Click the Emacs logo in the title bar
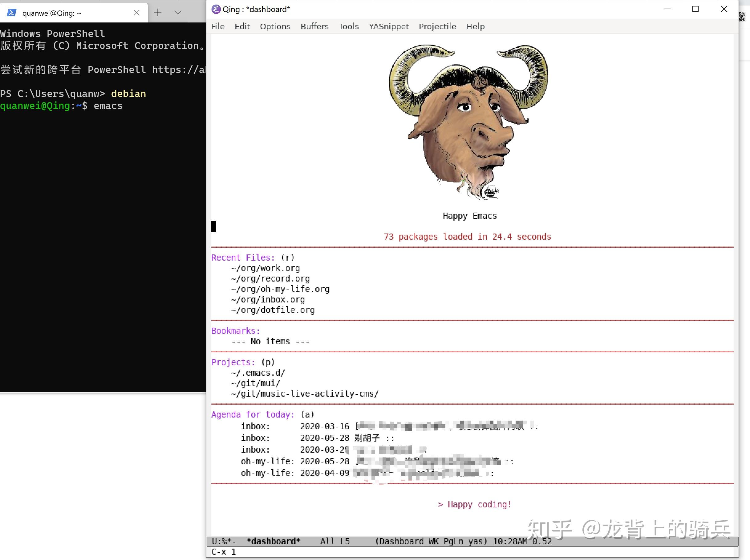750x560 pixels. tap(216, 9)
